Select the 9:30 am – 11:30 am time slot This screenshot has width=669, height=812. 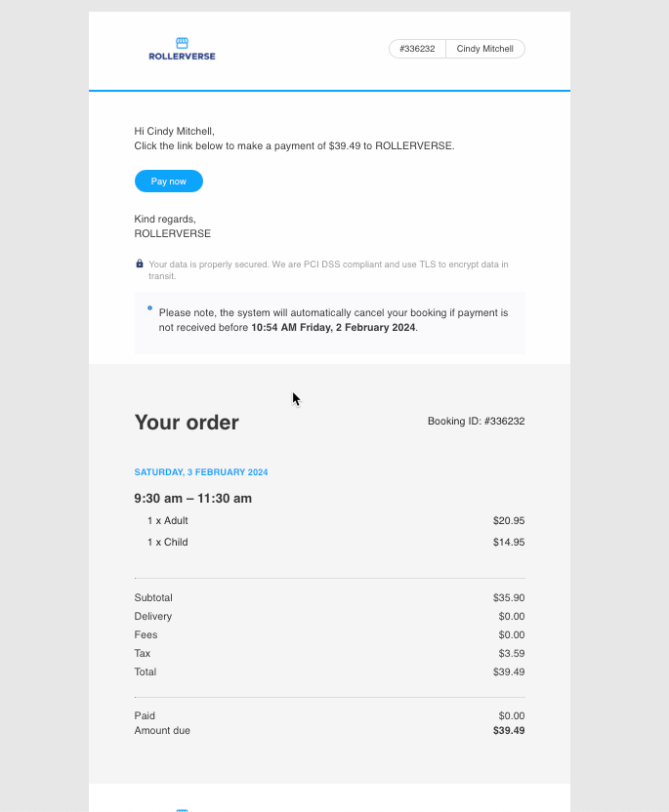(x=193, y=498)
